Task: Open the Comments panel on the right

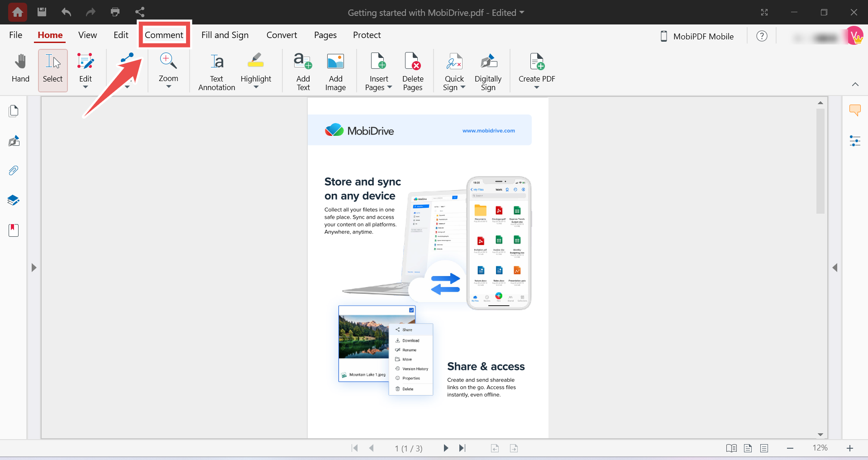Action: pyautogui.click(x=855, y=110)
